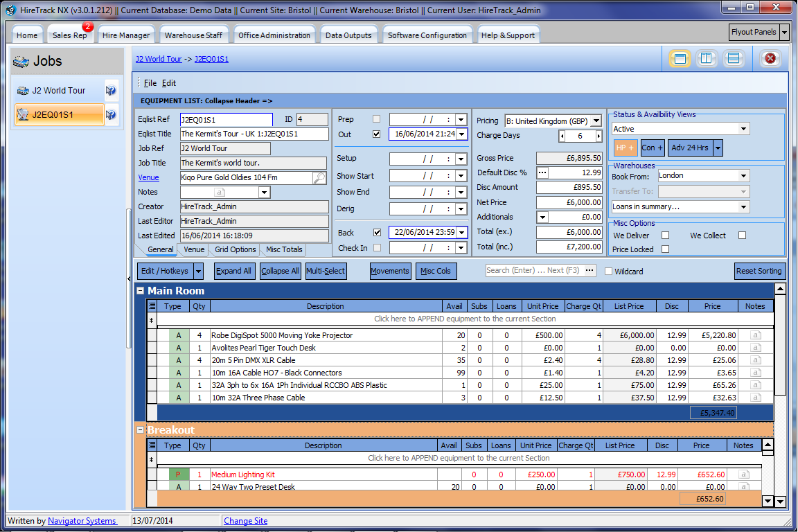Uncheck the Out date checkbox
Viewport: 798px width, 532px height.
pos(377,134)
